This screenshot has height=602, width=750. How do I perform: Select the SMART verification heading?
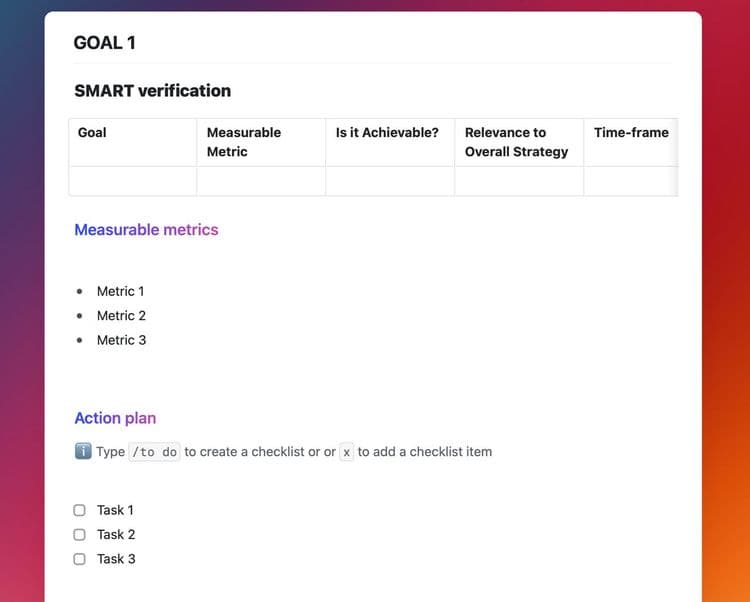click(x=153, y=91)
